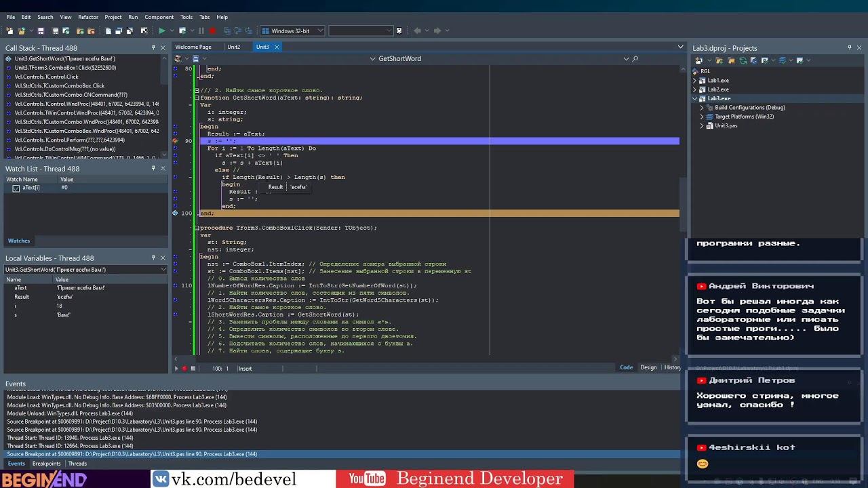The width and height of the screenshot is (868, 488).
Task: Close the Unit3 editor tab
Action: pos(277,47)
